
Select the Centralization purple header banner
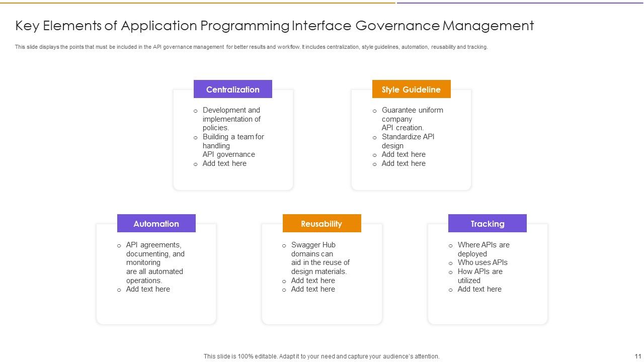[232, 89]
